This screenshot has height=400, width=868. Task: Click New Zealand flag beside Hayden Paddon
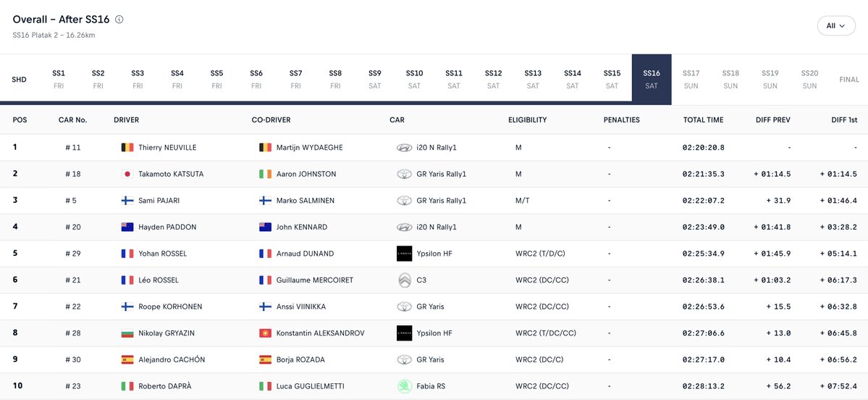tap(127, 227)
